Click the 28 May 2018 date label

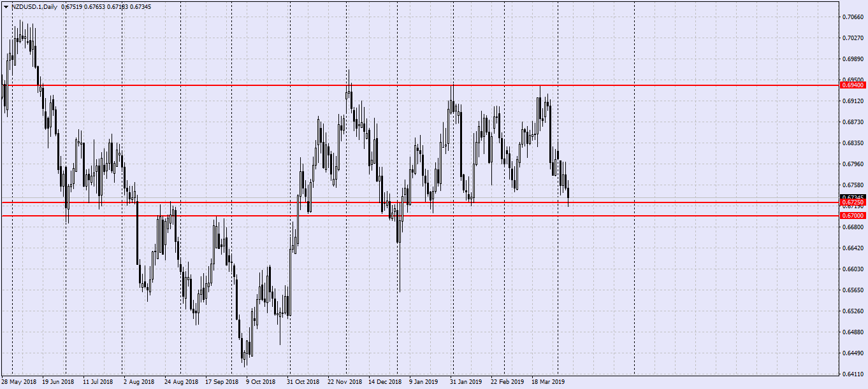(x=19, y=382)
